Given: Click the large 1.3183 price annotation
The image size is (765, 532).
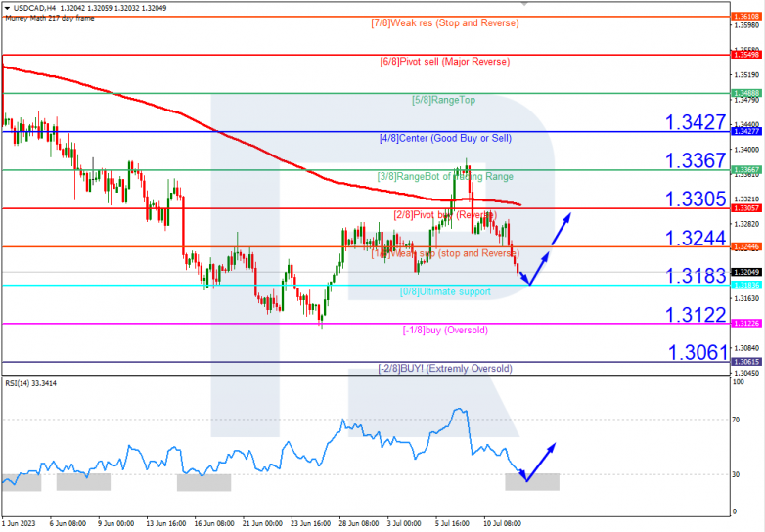Looking at the screenshot, I should click(x=696, y=276).
